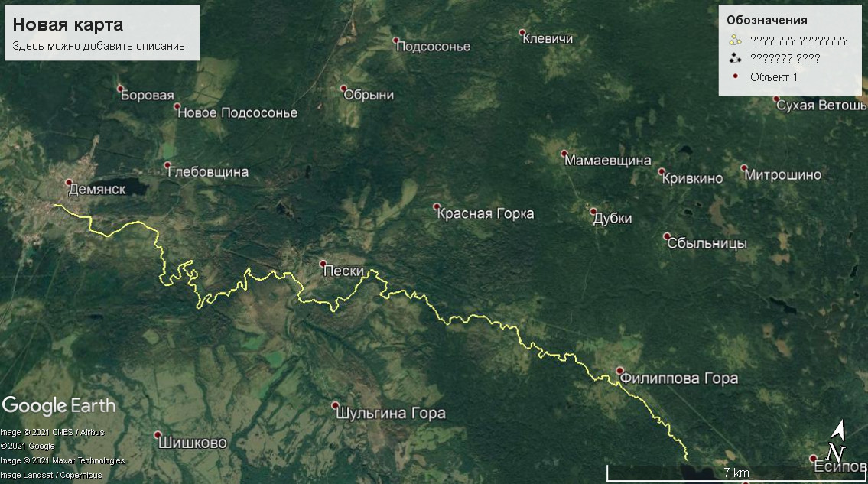Select the Красная Горка marker dot
This screenshot has height=484, width=868.
click(436, 206)
